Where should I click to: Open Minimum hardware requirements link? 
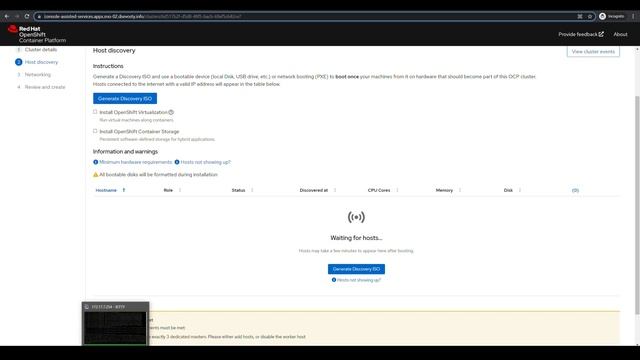click(x=136, y=162)
